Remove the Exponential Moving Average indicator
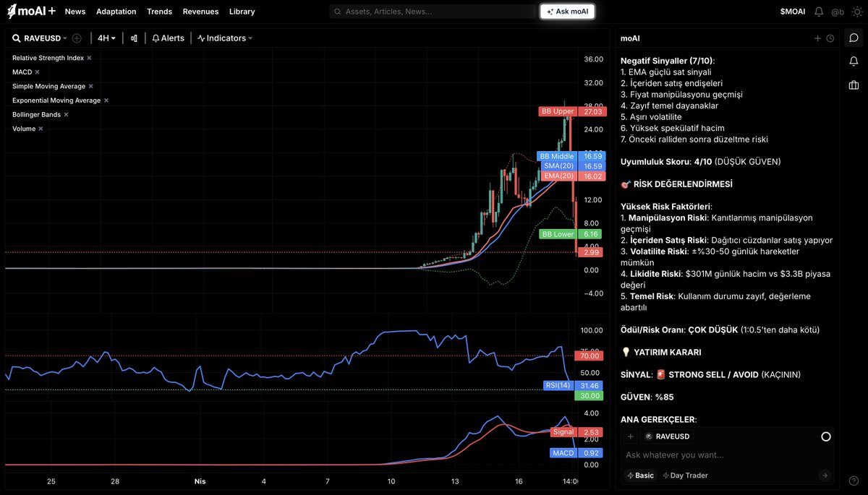Image resolution: width=868 pixels, height=495 pixels. point(106,100)
